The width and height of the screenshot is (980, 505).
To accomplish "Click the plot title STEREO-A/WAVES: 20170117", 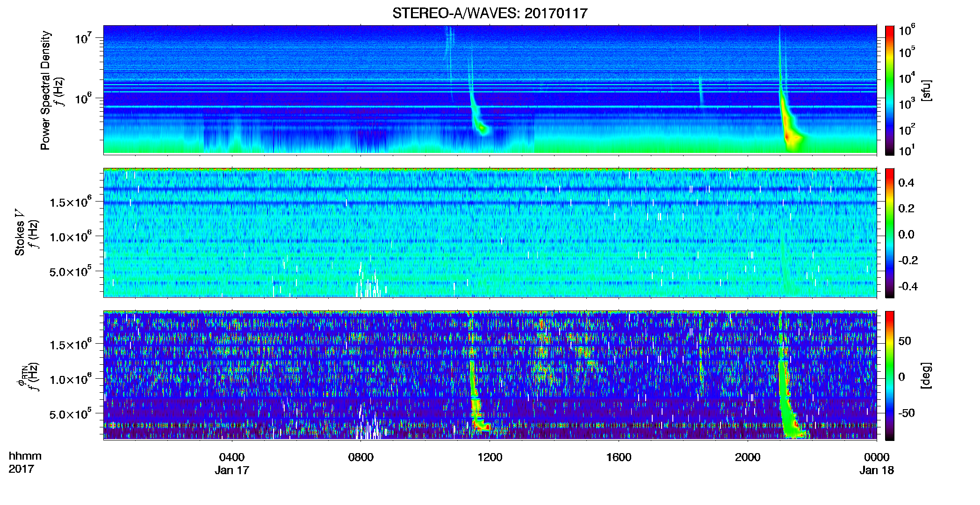I will [490, 13].
